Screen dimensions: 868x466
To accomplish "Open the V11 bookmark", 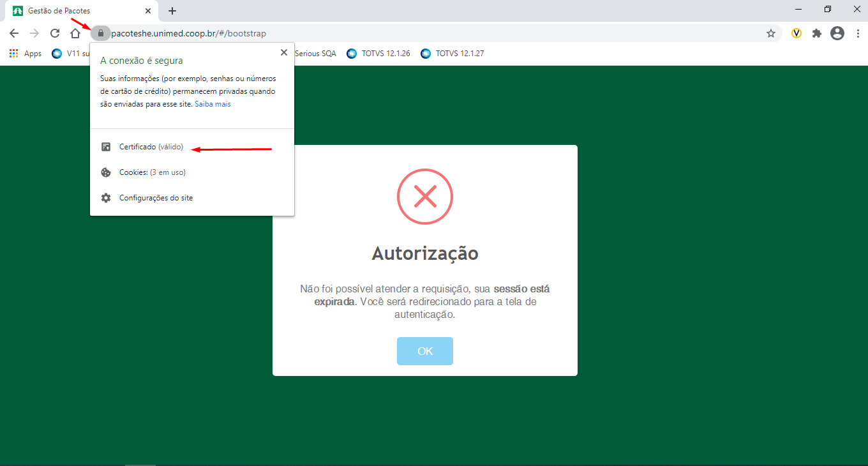I will pyautogui.click(x=71, y=54).
